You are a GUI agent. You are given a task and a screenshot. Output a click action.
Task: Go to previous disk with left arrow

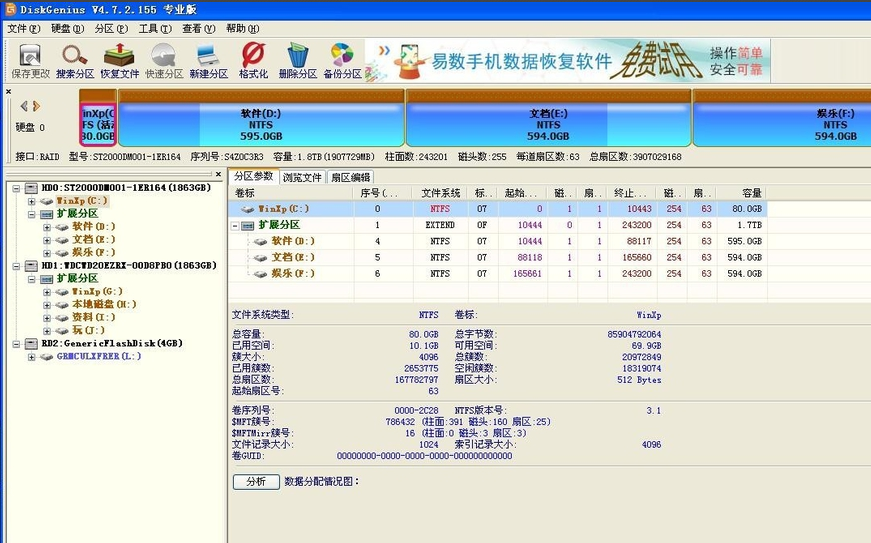tap(24, 106)
